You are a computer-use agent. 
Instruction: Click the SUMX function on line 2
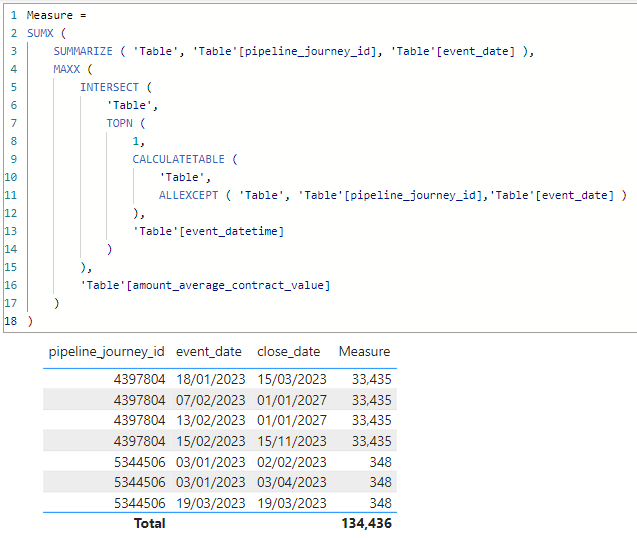coord(40,33)
